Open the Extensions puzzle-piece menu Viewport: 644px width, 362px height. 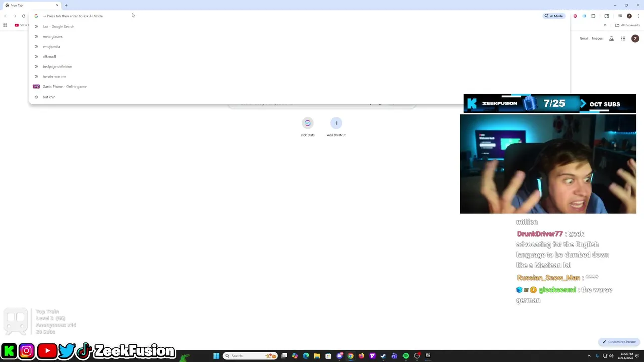pyautogui.click(x=593, y=16)
